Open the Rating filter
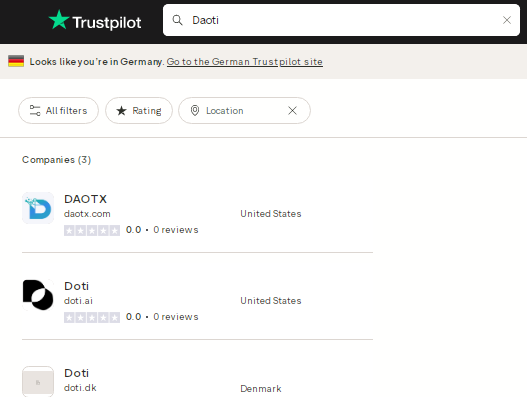The image size is (527, 397). (x=139, y=111)
